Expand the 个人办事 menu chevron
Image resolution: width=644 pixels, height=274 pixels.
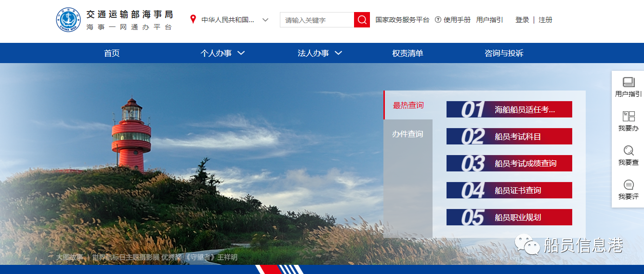coord(241,53)
